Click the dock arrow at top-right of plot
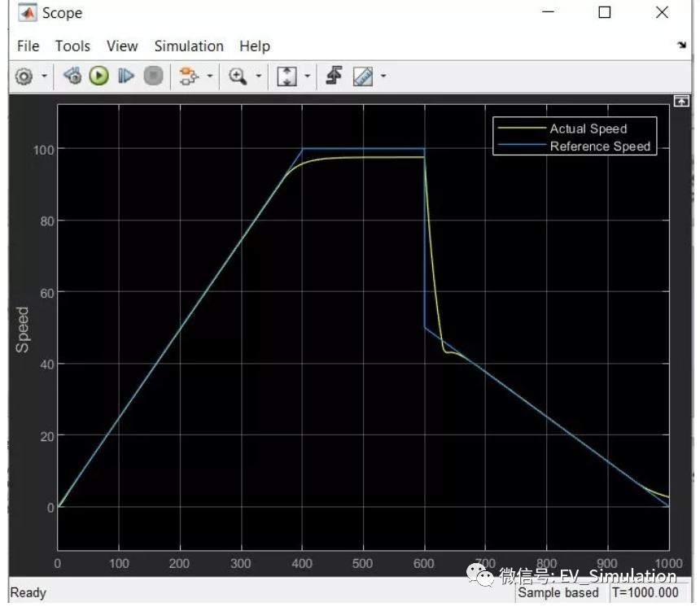 pos(680,101)
